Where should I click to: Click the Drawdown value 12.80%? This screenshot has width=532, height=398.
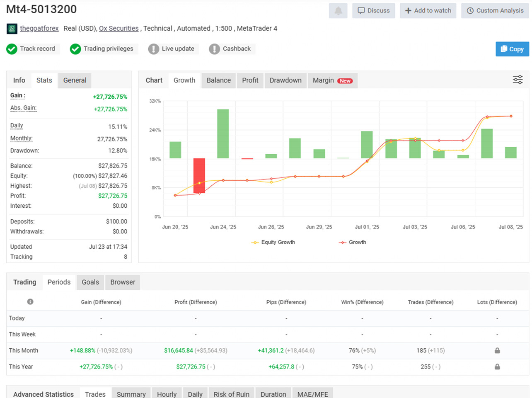(x=118, y=150)
